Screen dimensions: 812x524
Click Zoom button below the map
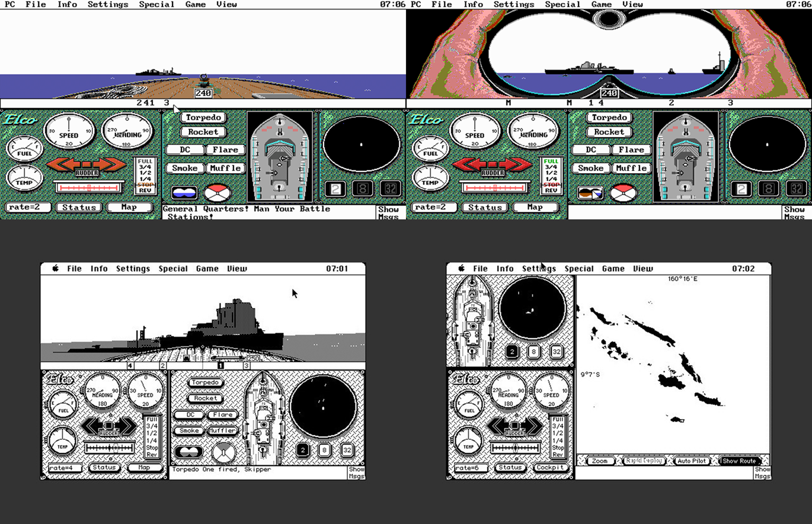pos(600,461)
